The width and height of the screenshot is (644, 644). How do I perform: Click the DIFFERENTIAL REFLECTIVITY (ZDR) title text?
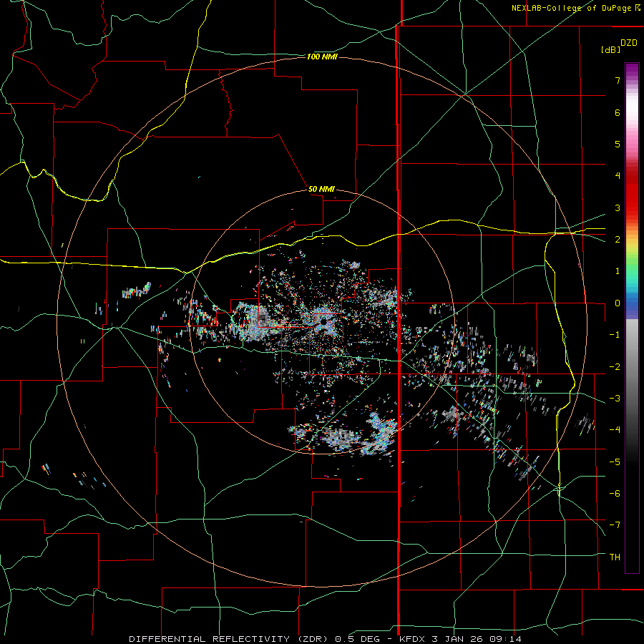pyautogui.click(x=228, y=639)
